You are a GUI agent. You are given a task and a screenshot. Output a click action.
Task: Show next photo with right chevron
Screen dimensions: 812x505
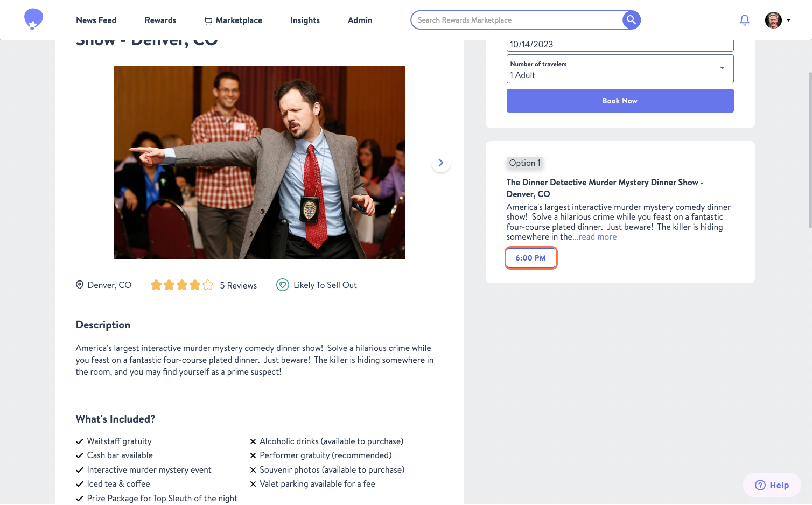click(x=441, y=163)
